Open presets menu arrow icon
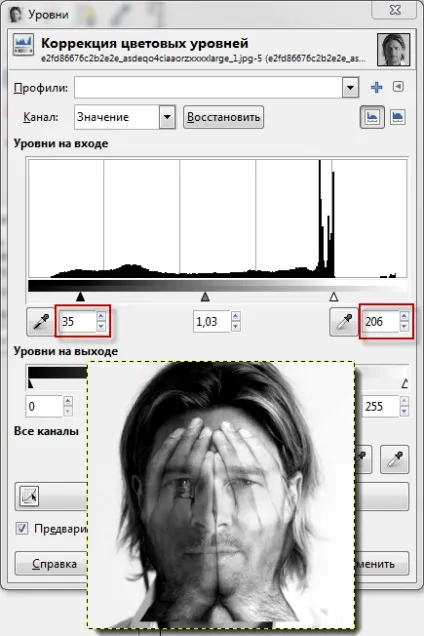 [398, 86]
